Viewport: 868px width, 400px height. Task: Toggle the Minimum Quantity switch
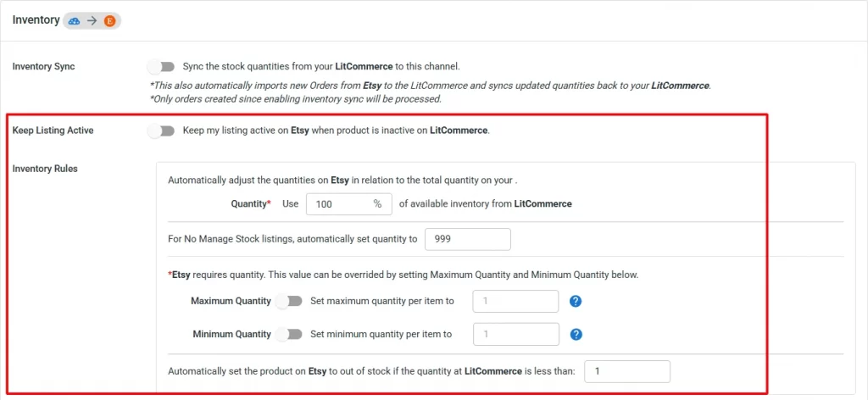289,335
